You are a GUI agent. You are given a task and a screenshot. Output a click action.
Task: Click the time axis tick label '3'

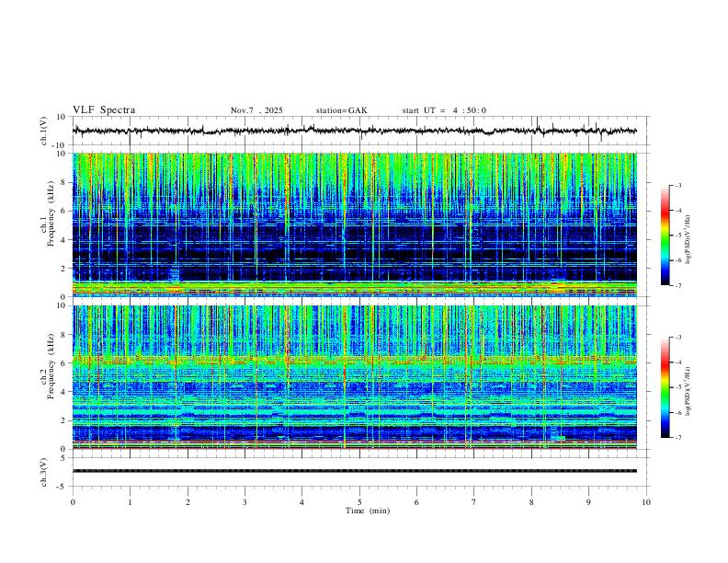click(245, 502)
